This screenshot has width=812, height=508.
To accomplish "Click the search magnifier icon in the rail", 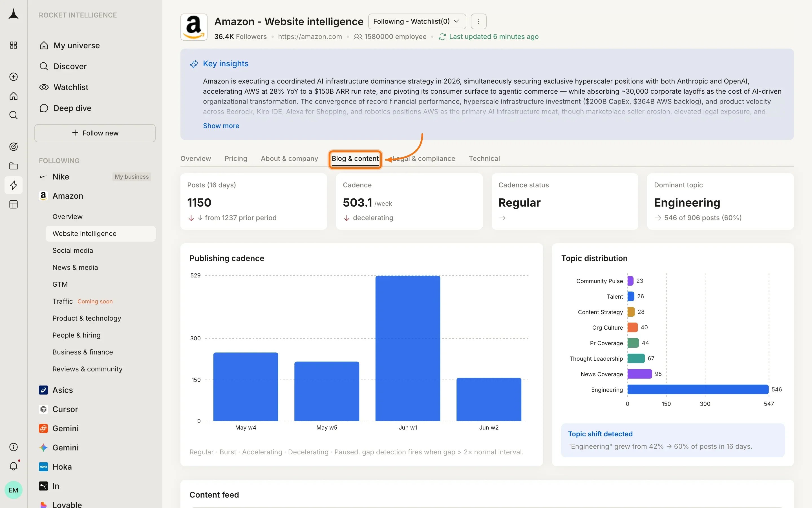I will (14, 115).
